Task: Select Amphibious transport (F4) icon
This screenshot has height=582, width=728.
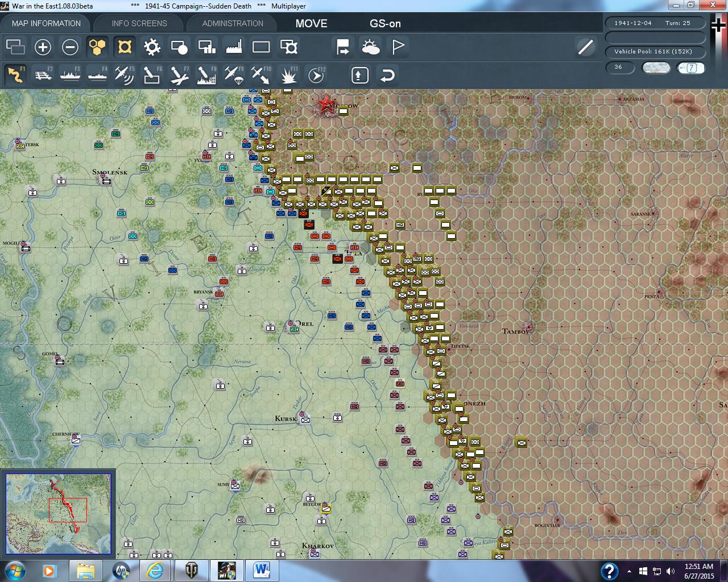Action: click(97, 75)
